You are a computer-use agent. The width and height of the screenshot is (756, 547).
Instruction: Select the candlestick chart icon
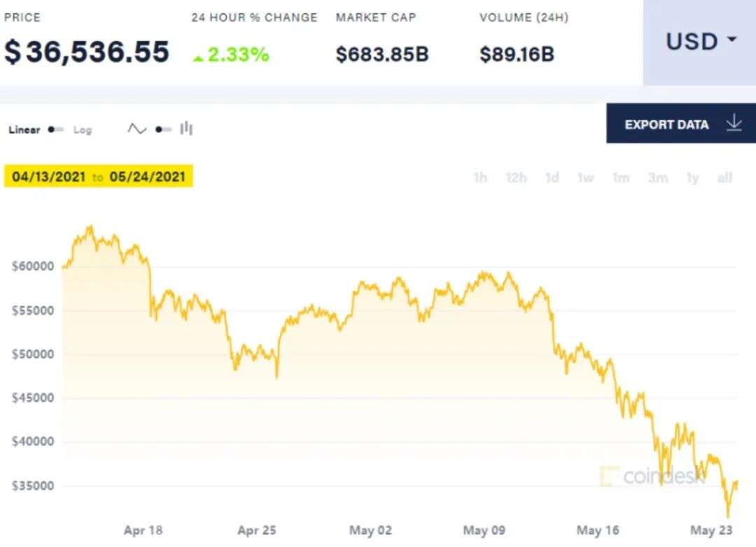click(x=186, y=128)
